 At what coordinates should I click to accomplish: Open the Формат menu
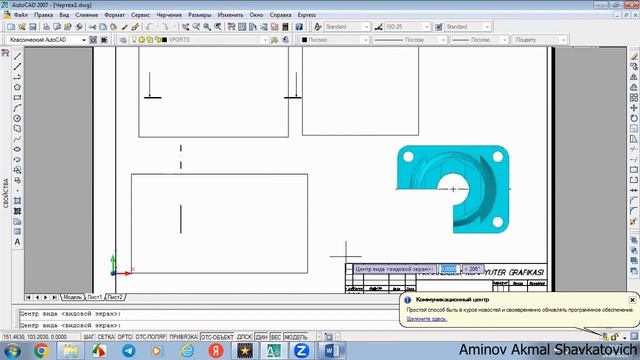(114, 15)
